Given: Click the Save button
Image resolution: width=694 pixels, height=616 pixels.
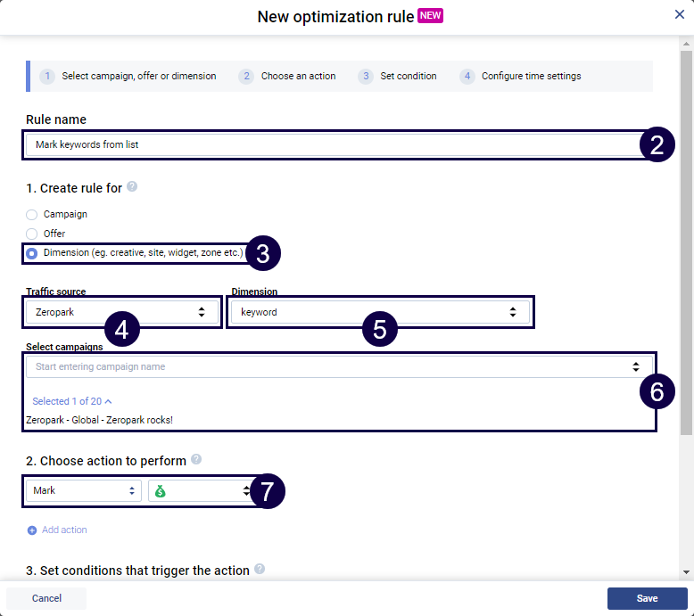Looking at the screenshot, I should click(x=647, y=598).
